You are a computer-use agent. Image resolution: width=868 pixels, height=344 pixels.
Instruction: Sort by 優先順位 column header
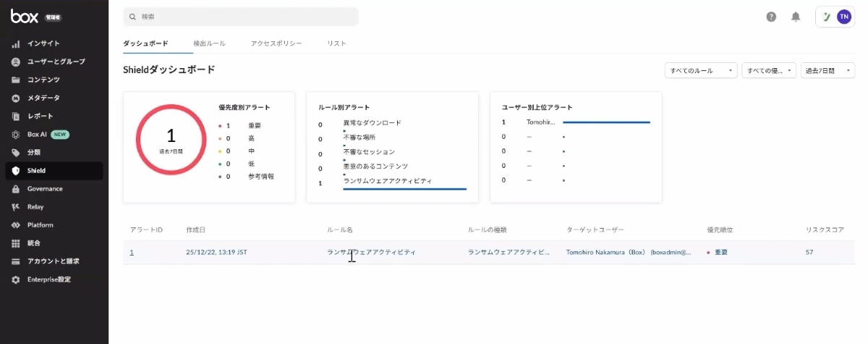pyautogui.click(x=720, y=230)
